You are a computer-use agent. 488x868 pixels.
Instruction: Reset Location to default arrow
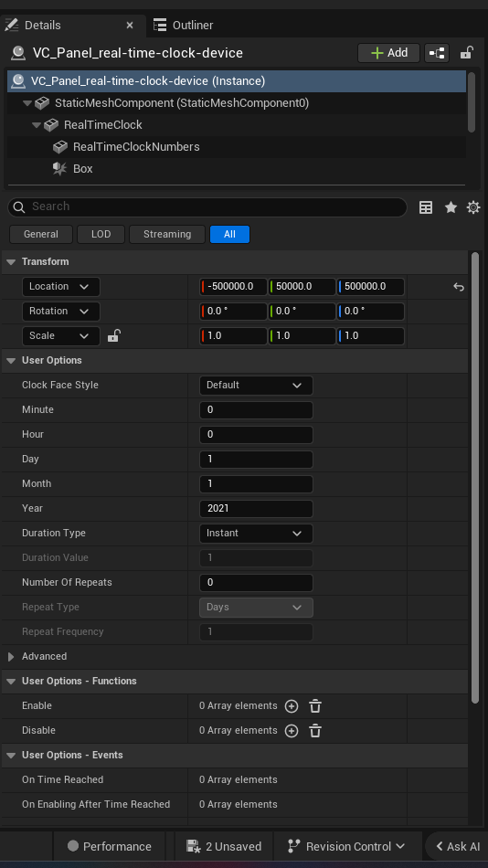[459, 287]
